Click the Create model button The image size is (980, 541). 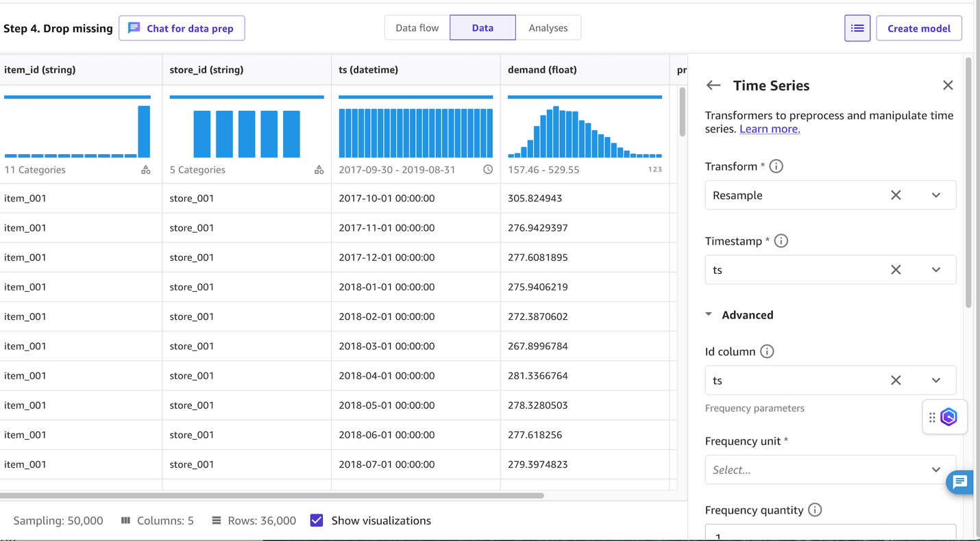(x=919, y=28)
